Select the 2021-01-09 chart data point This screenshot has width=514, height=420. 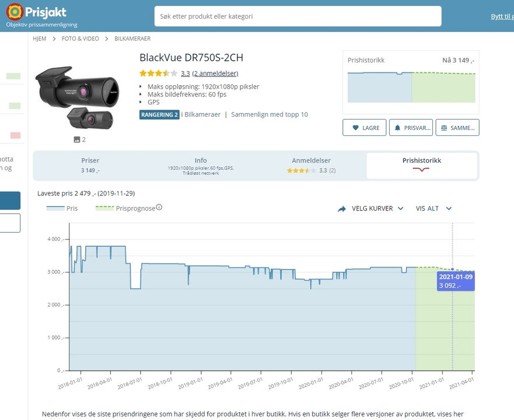tap(452, 269)
